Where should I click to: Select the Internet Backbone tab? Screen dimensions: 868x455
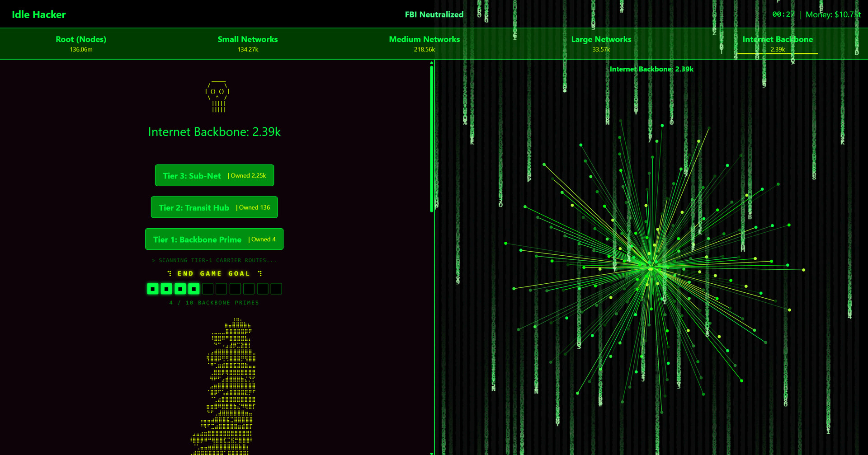tap(777, 43)
